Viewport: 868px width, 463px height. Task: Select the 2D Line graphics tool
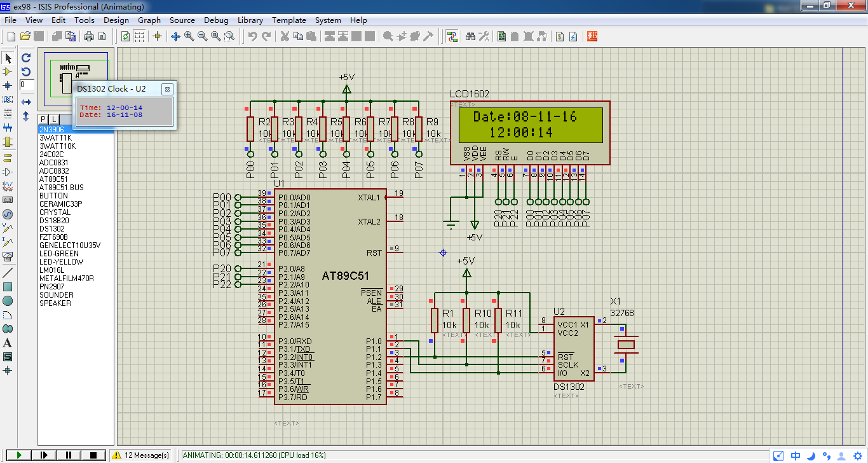click(x=8, y=273)
